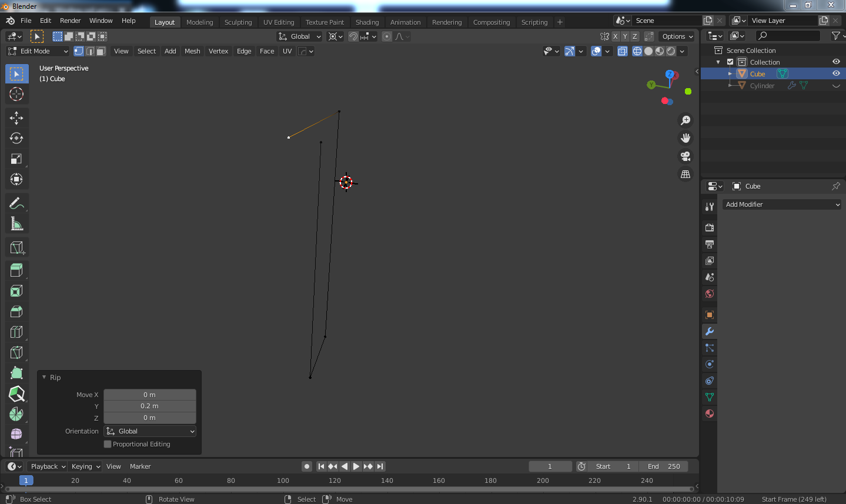Open the Render menu
Screen dimensions: 846x504
70,21
